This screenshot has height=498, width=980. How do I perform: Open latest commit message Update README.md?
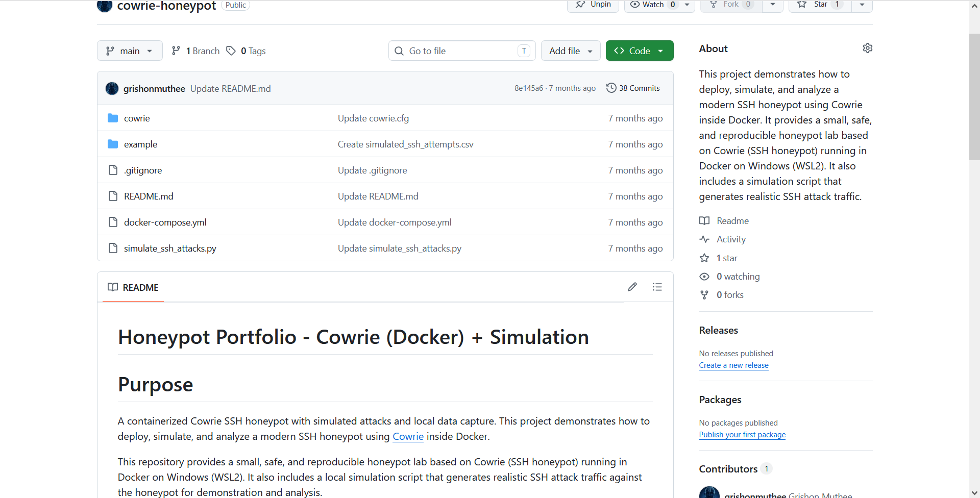[231, 88]
